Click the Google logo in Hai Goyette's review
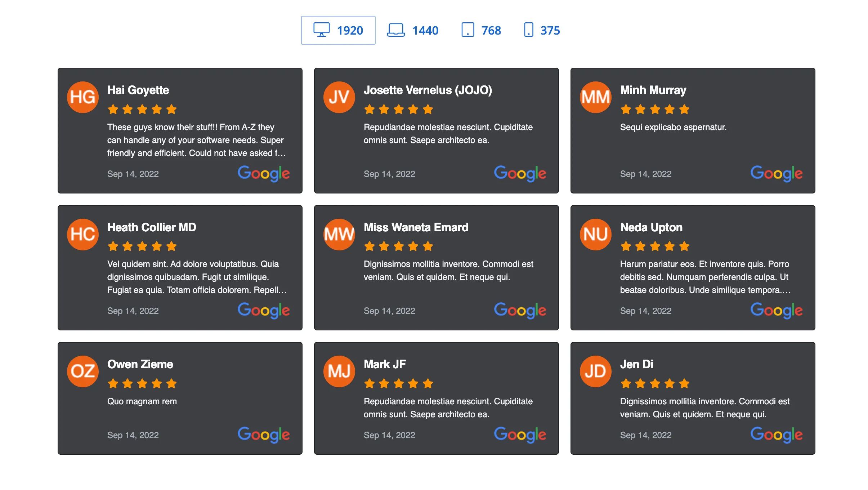The image size is (868, 490). click(x=264, y=174)
